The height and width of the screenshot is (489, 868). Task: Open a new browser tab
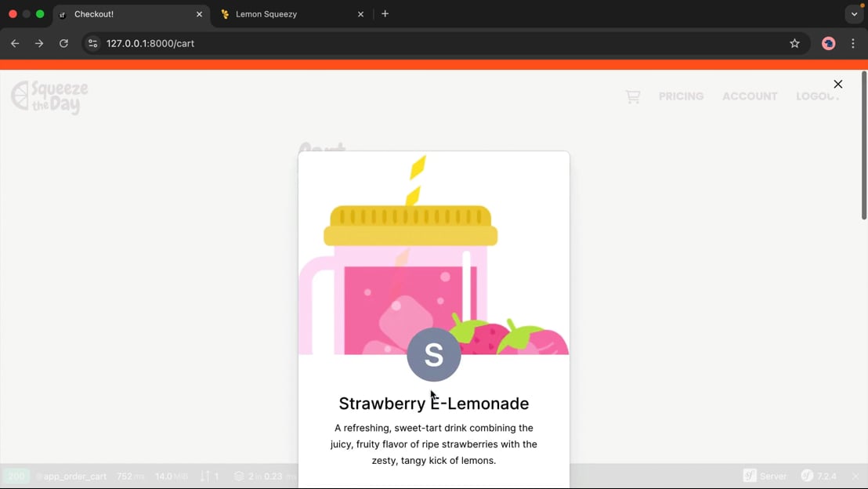[385, 14]
